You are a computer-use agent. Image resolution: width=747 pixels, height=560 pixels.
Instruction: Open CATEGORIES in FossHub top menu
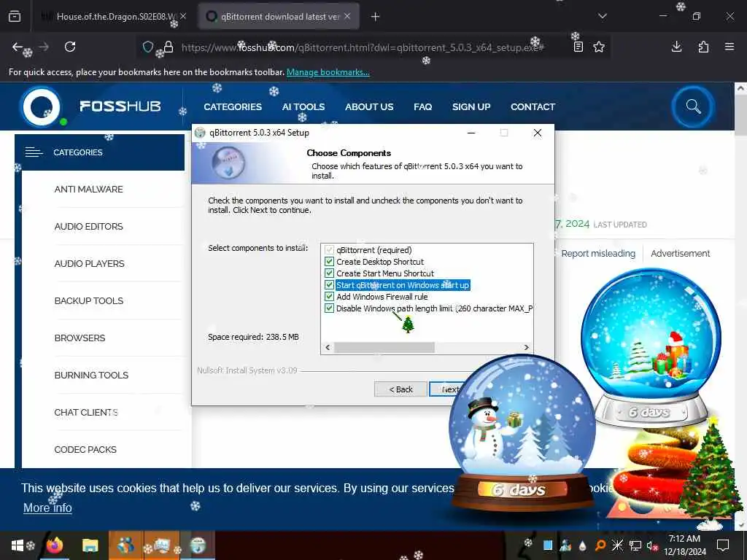pyautogui.click(x=233, y=106)
